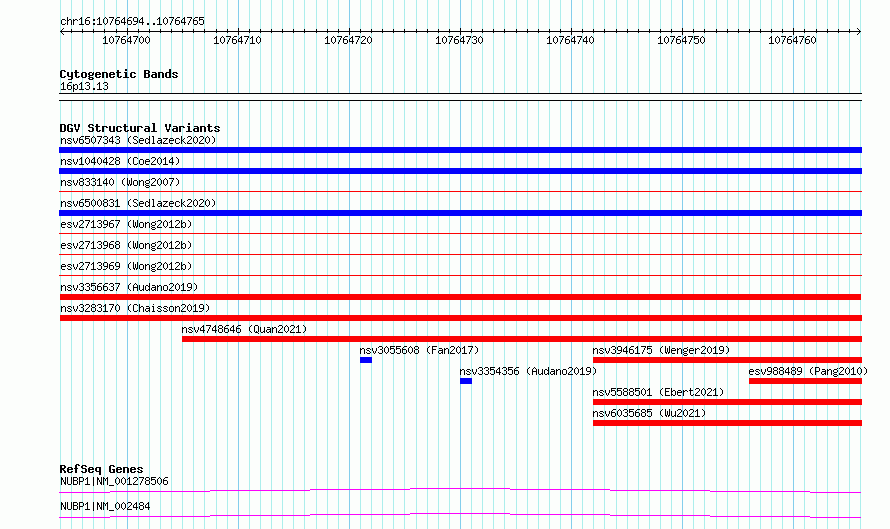Click nsv3356637 (Audano2019) variant label
890x529 pixels.
point(129,287)
